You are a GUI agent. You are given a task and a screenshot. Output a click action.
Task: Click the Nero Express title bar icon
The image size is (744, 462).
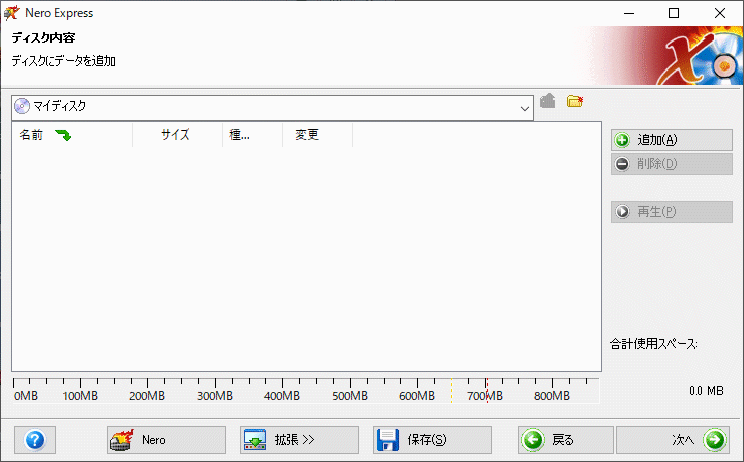(11, 13)
